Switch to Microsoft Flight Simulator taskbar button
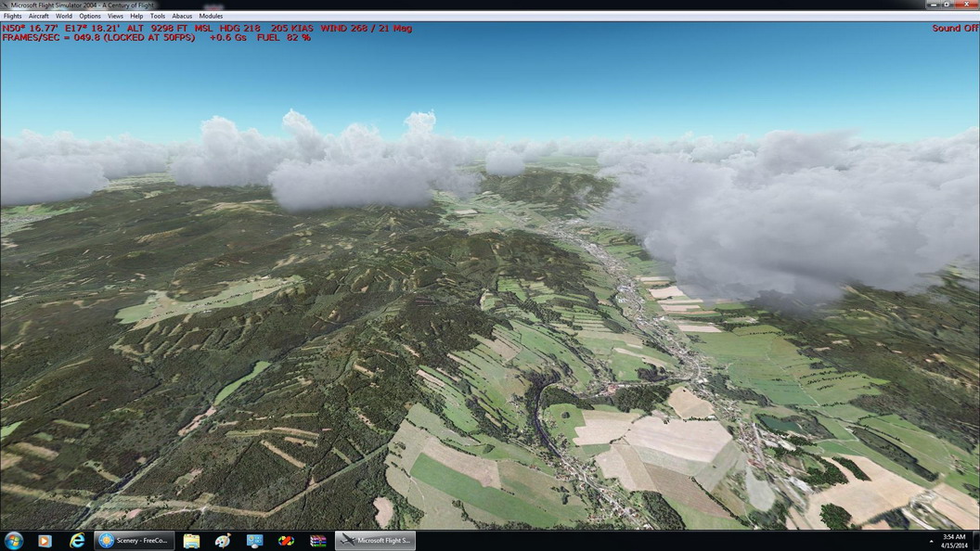The height and width of the screenshot is (551, 980). (376, 541)
